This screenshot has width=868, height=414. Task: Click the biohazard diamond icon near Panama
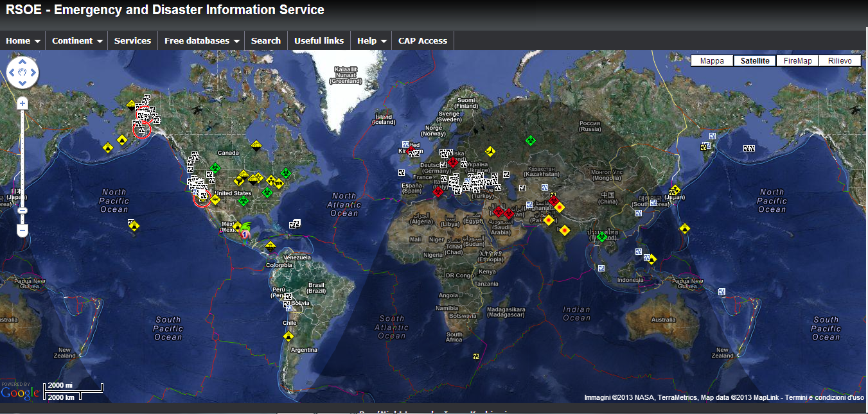click(270, 246)
